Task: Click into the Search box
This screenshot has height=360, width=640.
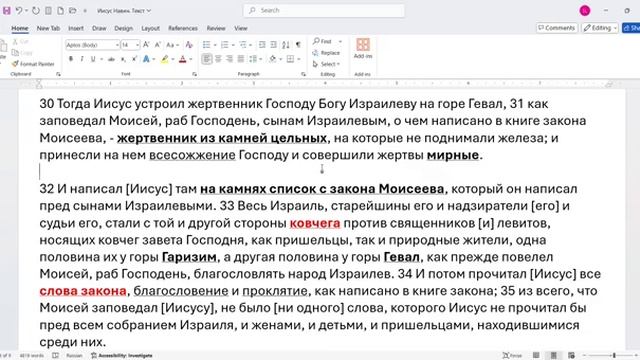Action: (x=324, y=10)
